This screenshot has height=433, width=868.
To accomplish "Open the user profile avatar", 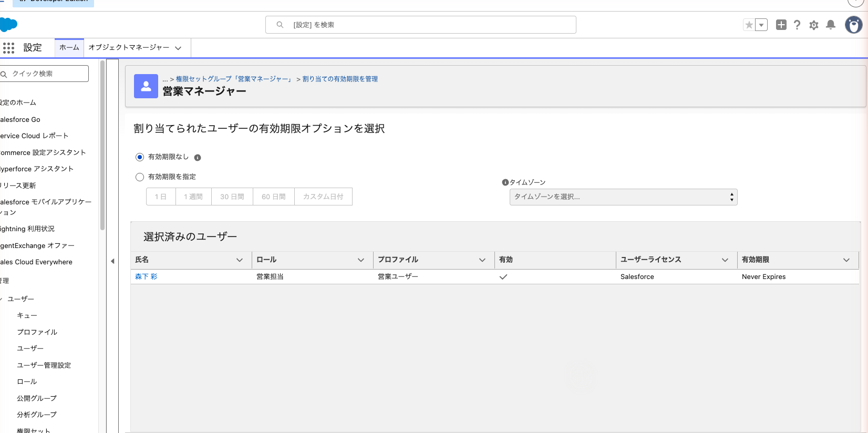I will (854, 25).
